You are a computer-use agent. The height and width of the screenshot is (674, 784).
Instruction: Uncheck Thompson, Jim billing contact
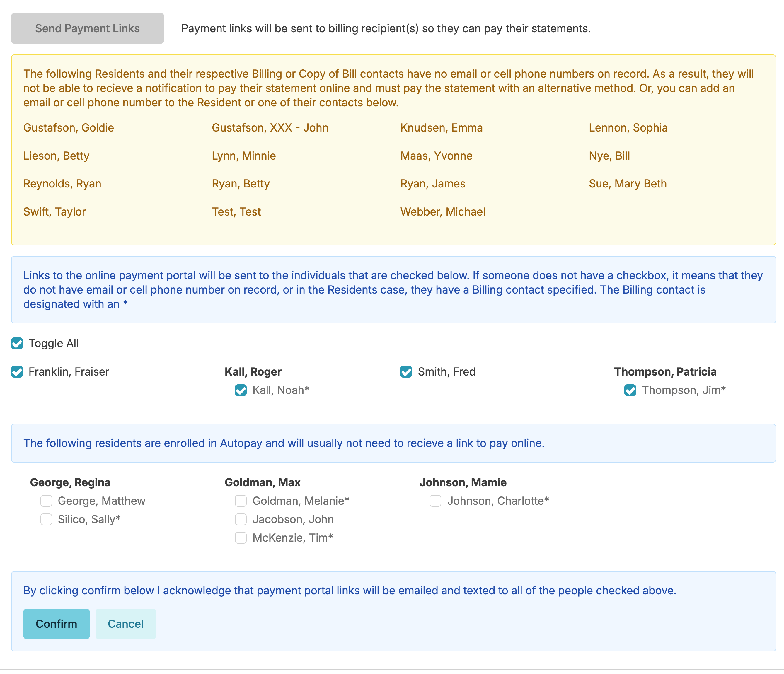pos(630,390)
